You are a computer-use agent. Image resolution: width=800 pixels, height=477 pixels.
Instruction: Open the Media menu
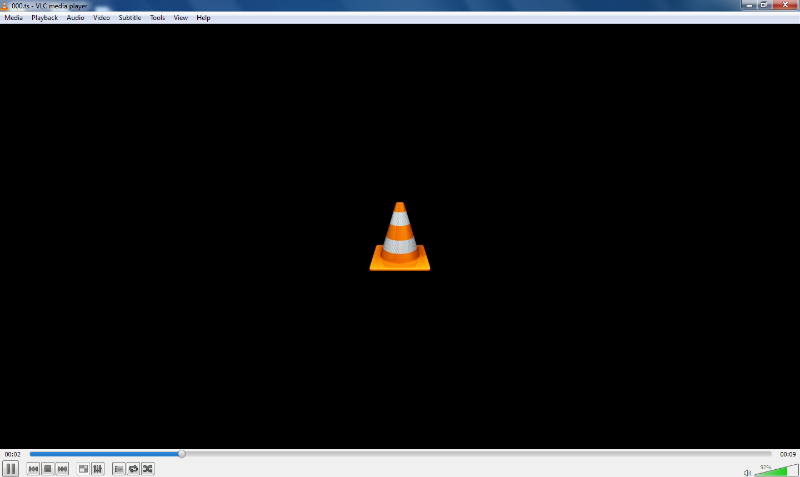coord(13,17)
